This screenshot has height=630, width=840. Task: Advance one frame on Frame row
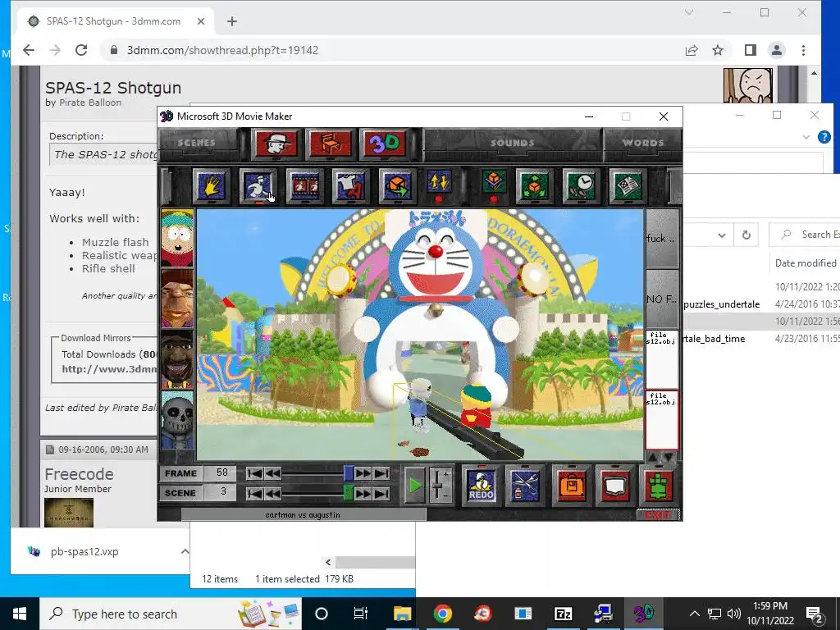coord(363,473)
